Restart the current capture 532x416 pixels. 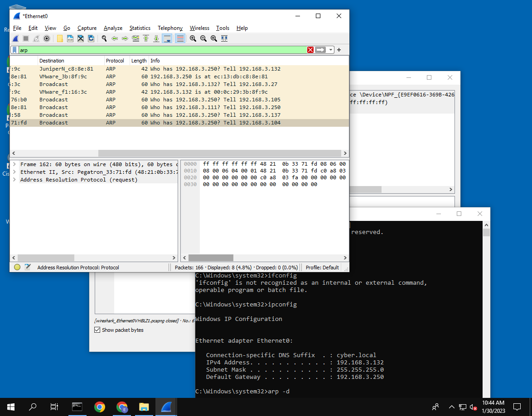tap(36, 38)
